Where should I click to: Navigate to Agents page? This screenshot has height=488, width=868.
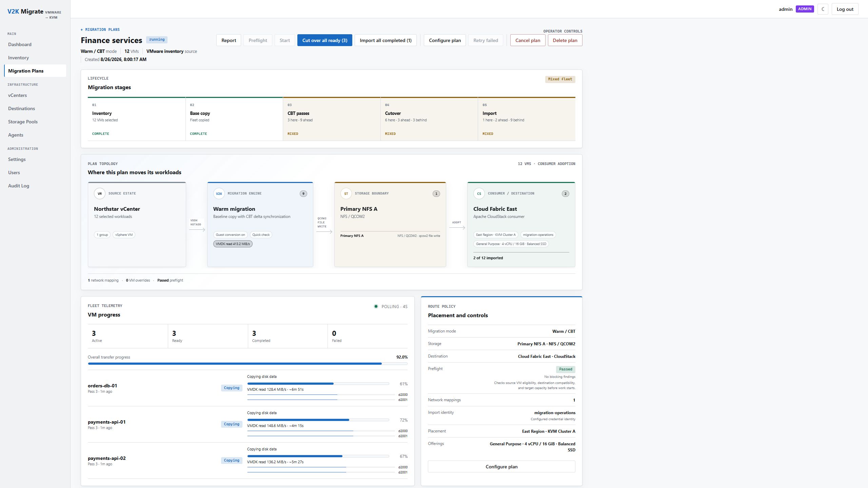[x=35, y=135]
